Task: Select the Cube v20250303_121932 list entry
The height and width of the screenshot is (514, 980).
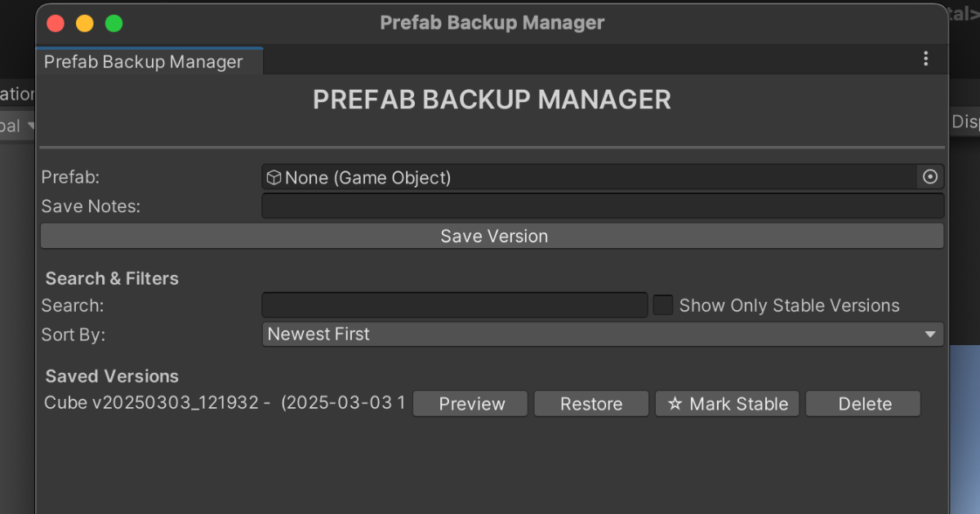Action: point(220,403)
